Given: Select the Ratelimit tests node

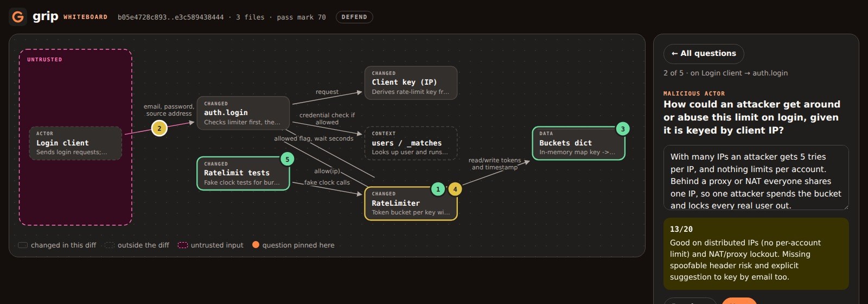Looking at the screenshot, I should (x=243, y=174).
